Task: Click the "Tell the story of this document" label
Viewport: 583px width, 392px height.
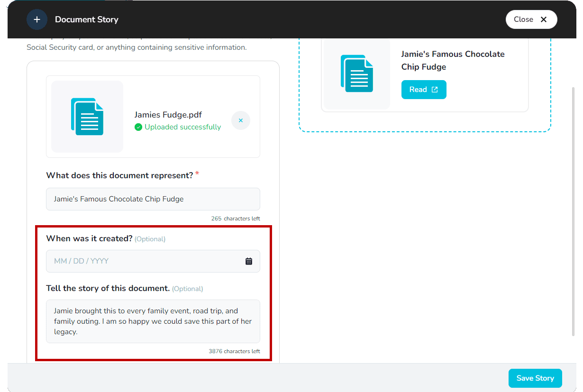Action: (x=108, y=288)
